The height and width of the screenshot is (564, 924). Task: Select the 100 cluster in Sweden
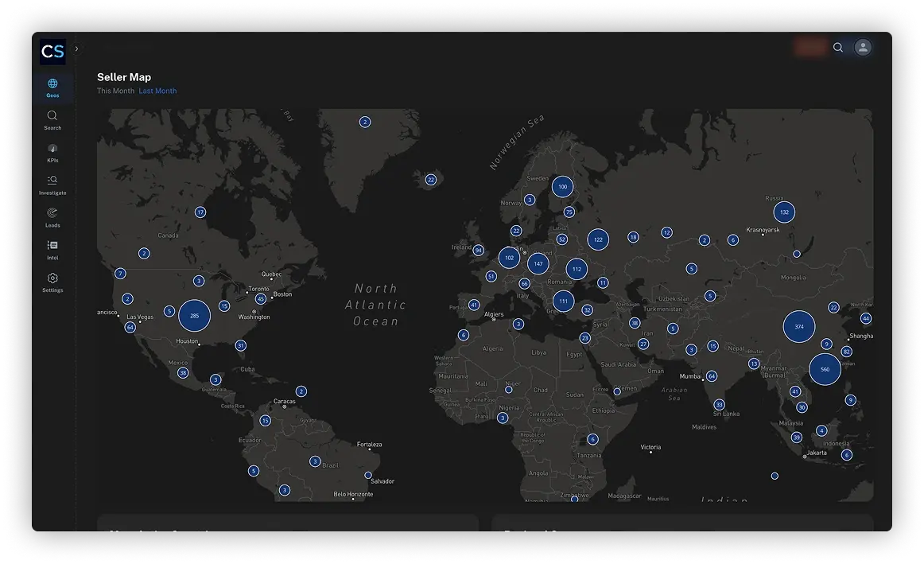point(563,187)
